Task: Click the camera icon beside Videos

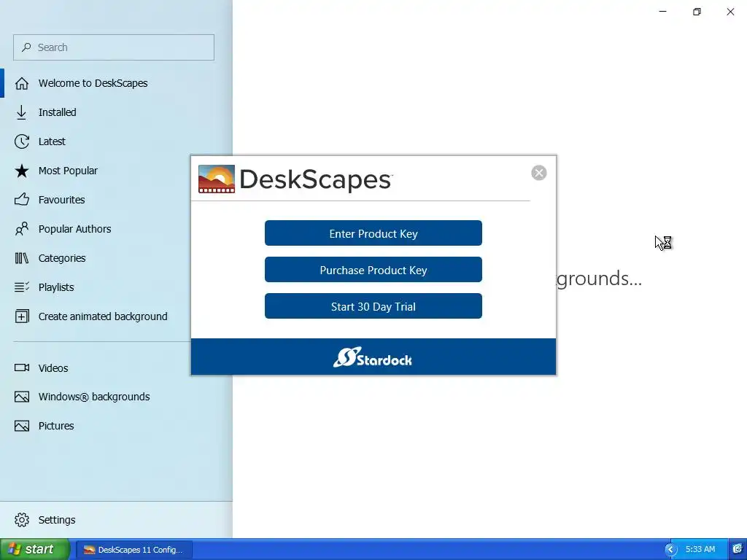Action: coord(21,367)
